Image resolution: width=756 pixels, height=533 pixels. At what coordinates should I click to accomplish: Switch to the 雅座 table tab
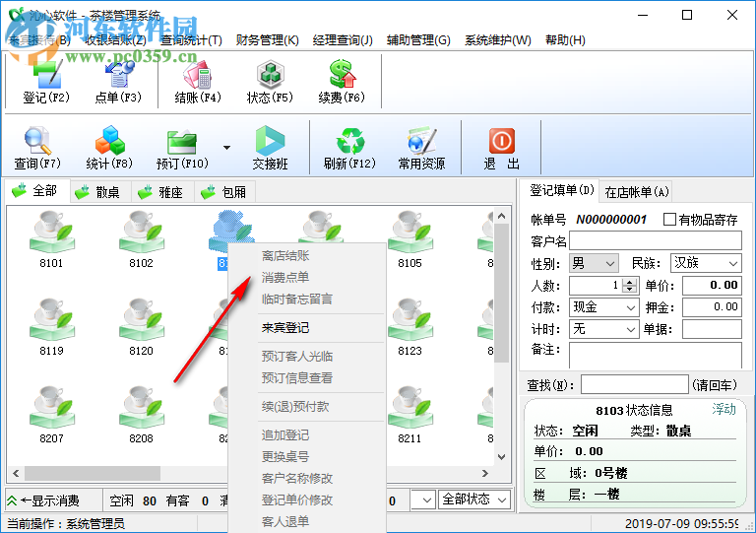pyautogui.click(x=163, y=192)
